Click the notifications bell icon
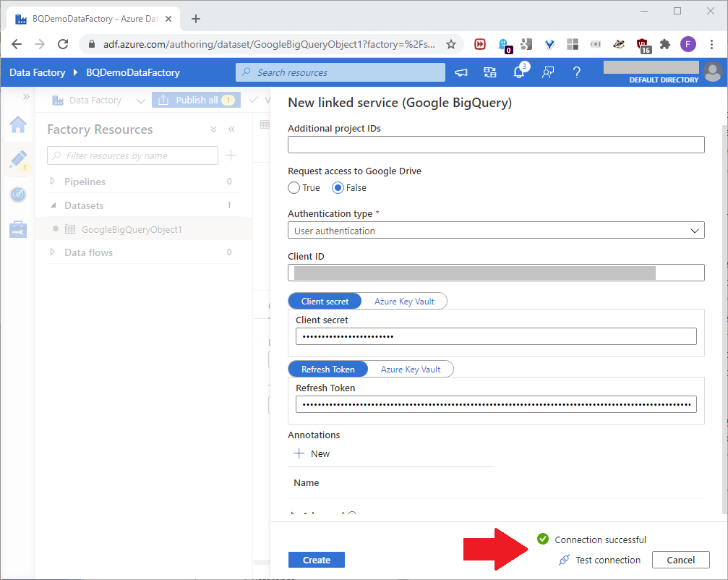The image size is (728, 580). [x=519, y=72]
